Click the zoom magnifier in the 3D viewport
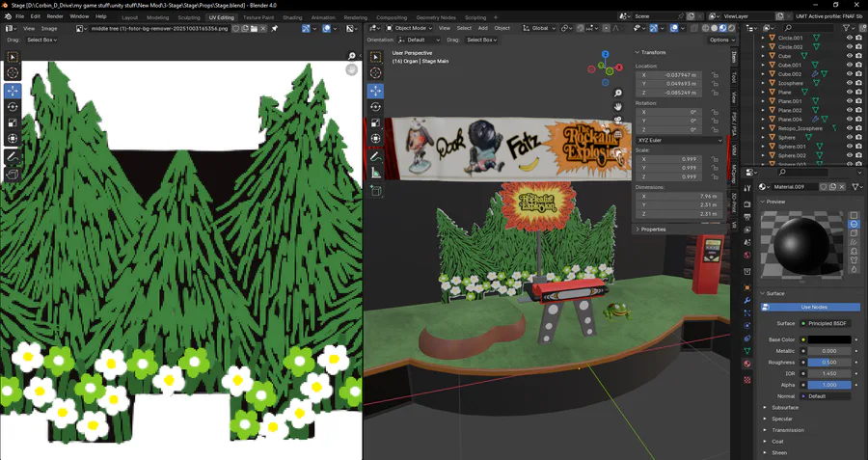This screenshot has height=460, width=868. pyautogui.click(x=618, y=93)
